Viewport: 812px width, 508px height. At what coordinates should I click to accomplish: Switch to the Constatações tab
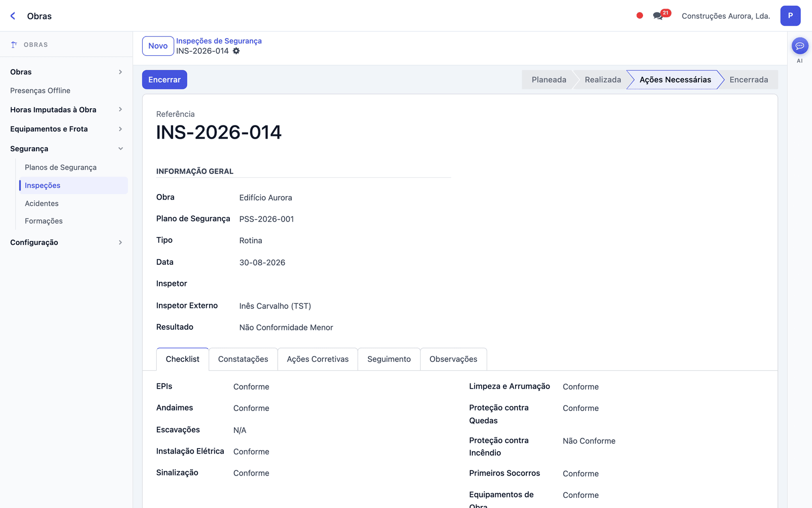pyautogui.click(x=243, y=359)
